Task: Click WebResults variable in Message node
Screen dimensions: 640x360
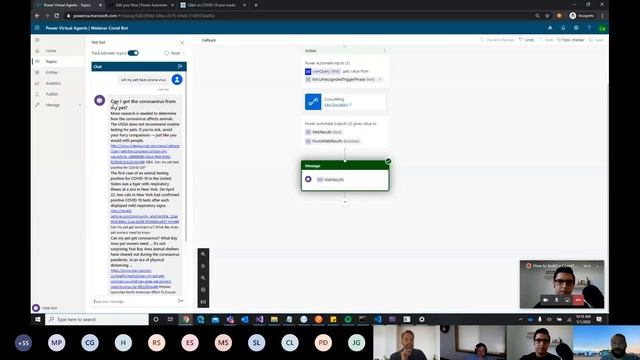Action: click(331, 180)
